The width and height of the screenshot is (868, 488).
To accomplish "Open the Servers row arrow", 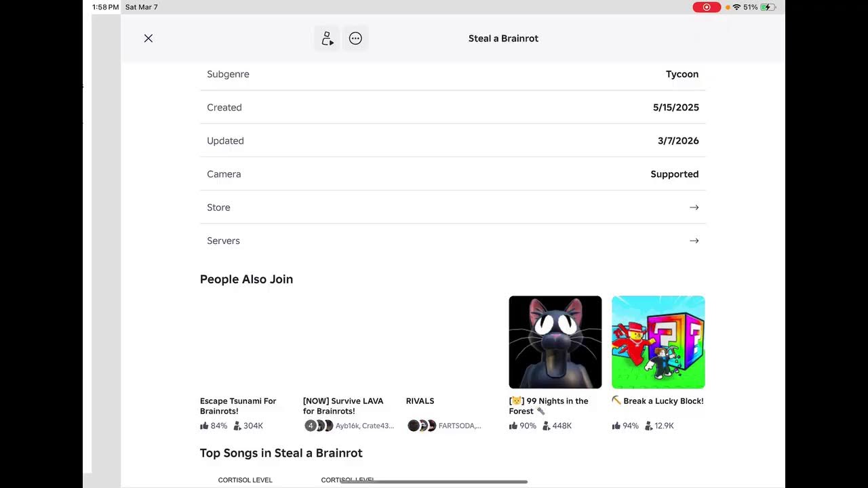I will pyautogui.click(x=694, y=241).
